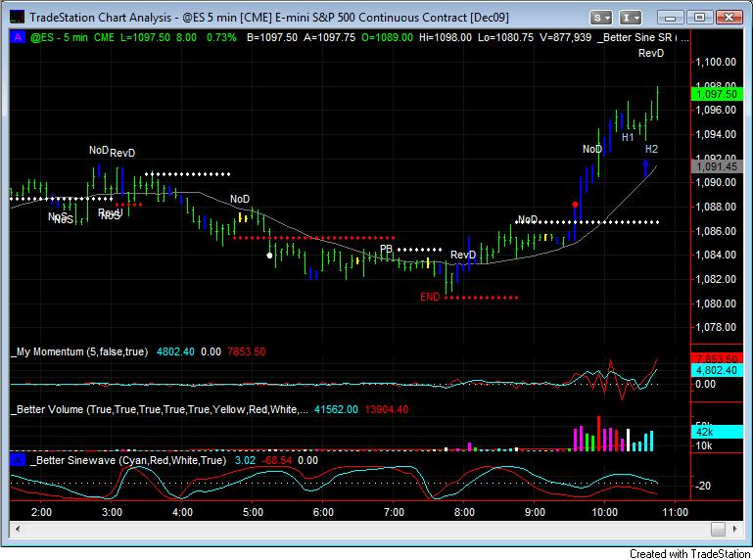Select the '_Better Volume' indicator label
Viewport: 753px width, 560px height.
pyautogui.click(x=47, y=409)
